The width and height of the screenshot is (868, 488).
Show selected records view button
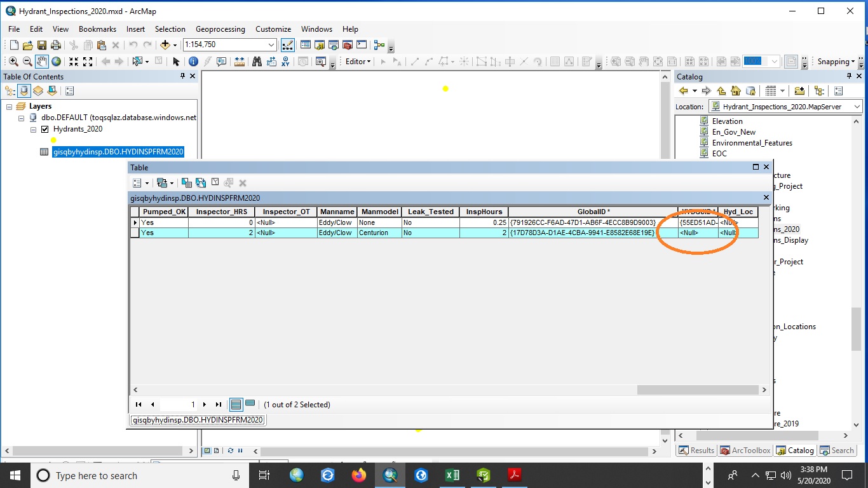[250, 404]
